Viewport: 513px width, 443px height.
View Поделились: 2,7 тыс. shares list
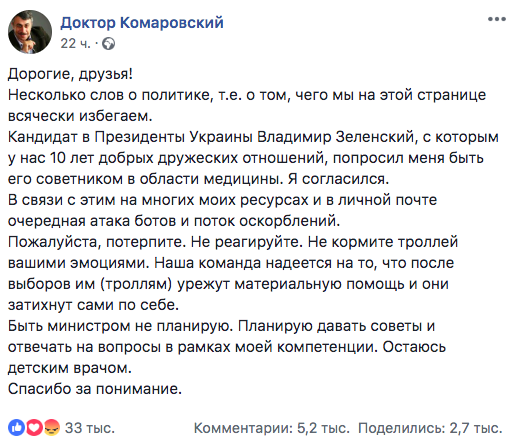pos(430,428)
